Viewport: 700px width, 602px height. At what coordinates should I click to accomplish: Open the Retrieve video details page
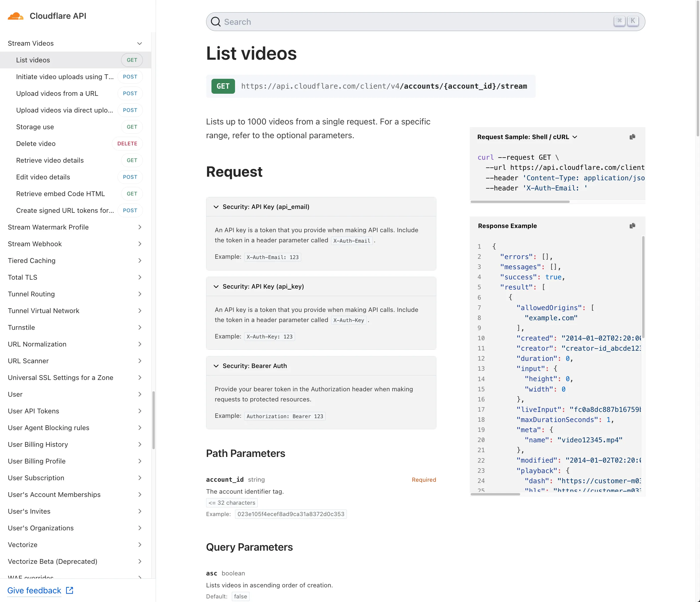[50, 160]
